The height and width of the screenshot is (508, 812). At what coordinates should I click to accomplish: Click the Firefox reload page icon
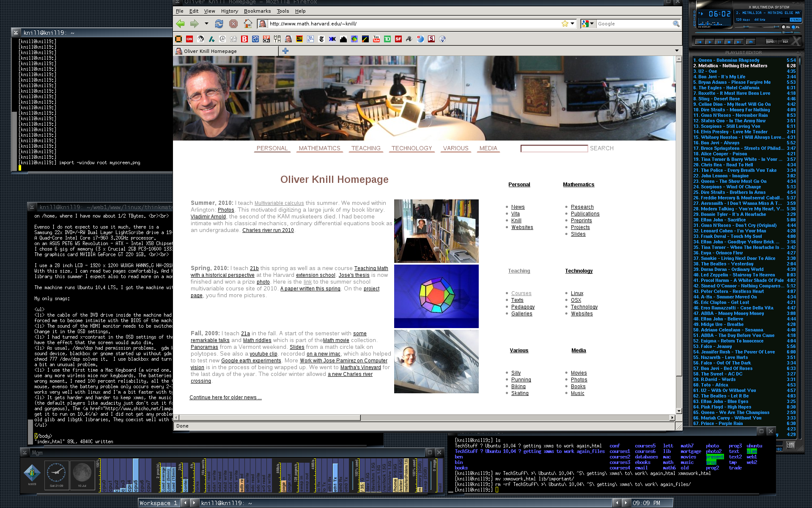(219, 24)
